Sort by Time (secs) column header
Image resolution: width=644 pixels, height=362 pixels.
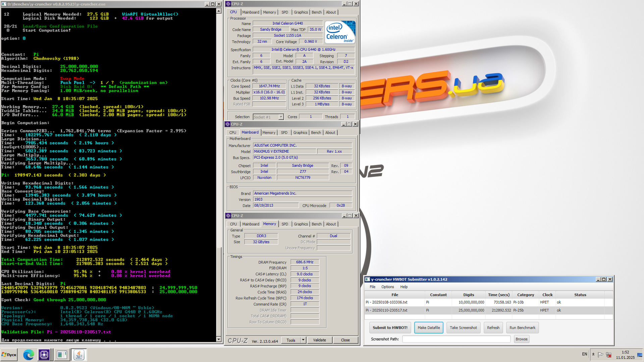499,295
